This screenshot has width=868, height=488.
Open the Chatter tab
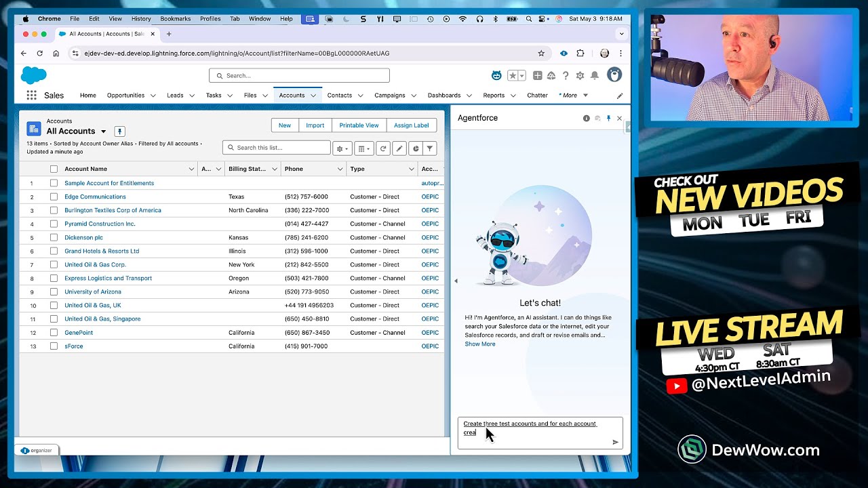(x=537, y=96)
